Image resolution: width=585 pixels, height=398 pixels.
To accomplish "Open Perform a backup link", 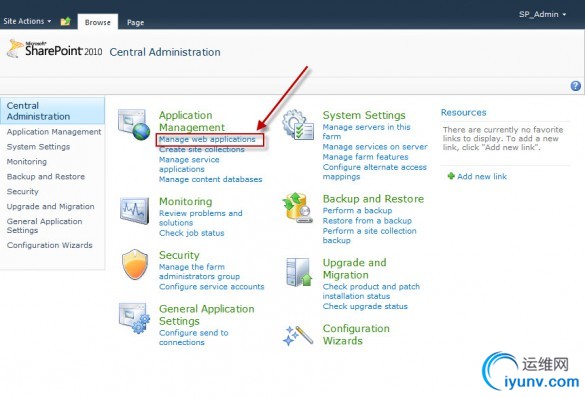I will (357, 210).
